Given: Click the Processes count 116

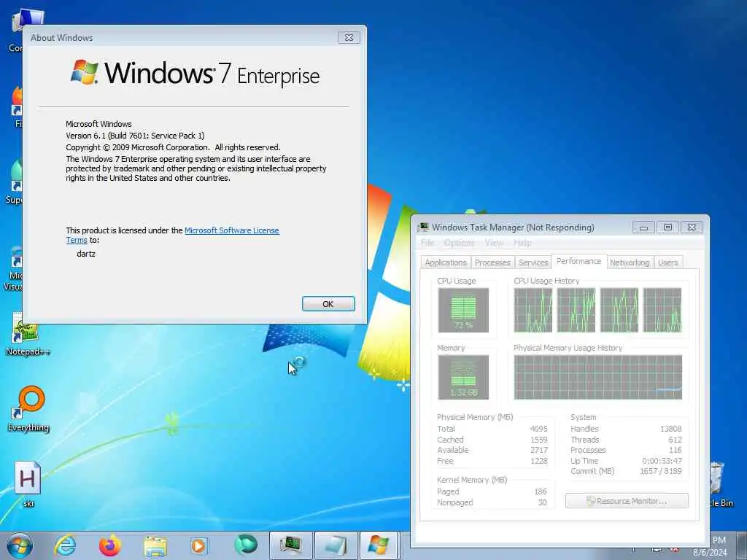Looking at the screenshot, I should tap(675, 450).
